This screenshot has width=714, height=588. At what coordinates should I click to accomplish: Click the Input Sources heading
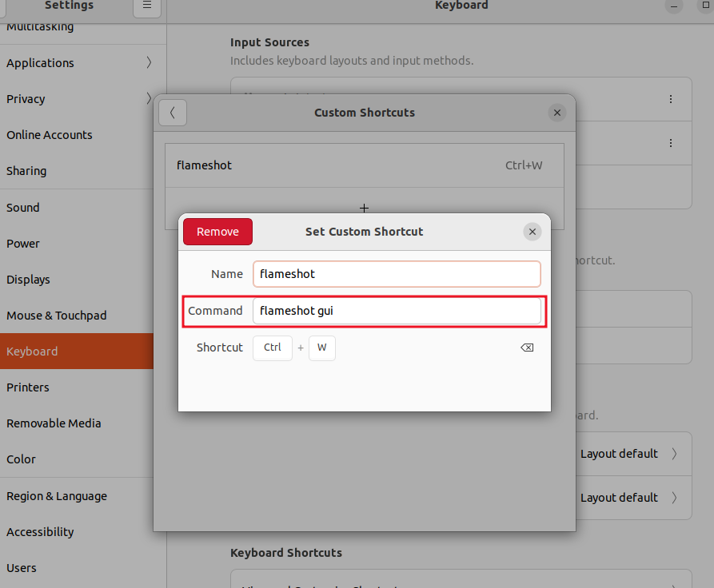(x=269, y=42)
